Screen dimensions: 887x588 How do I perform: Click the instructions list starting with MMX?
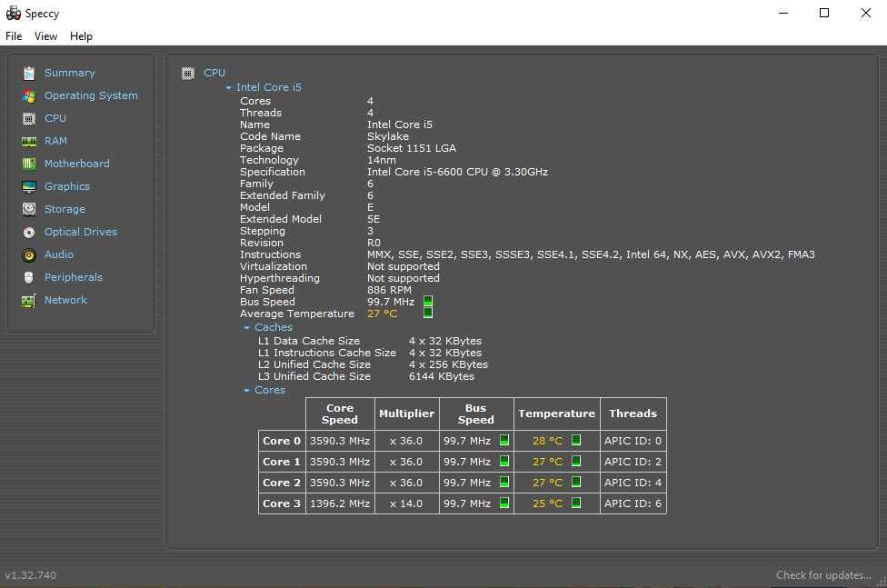pos(591,254)
